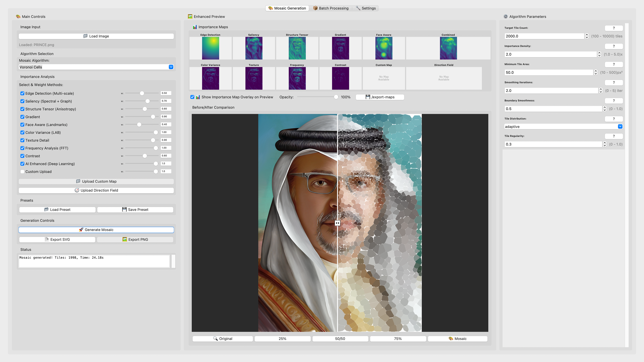Click the 75% comparison button
The width and height of the screenshot is (644, 362).
click(398, 339)
